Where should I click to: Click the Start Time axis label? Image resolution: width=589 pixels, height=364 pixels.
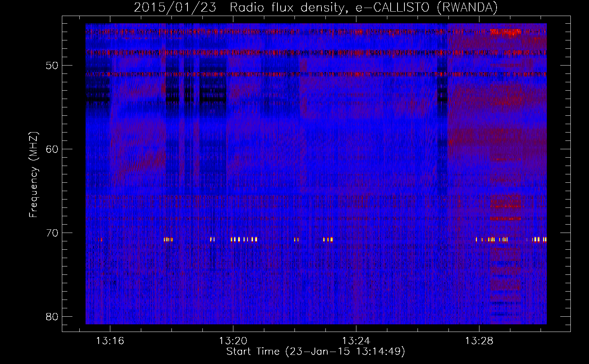316,352
